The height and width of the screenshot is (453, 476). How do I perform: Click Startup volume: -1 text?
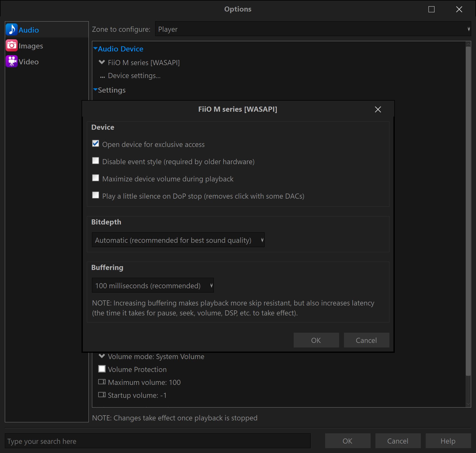(x=137, y=395)
